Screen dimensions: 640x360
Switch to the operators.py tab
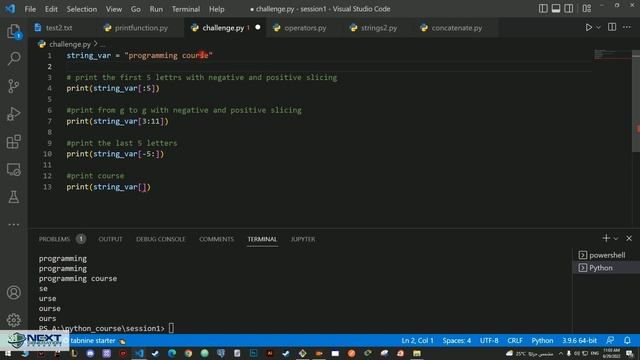[x=305, y=28]
